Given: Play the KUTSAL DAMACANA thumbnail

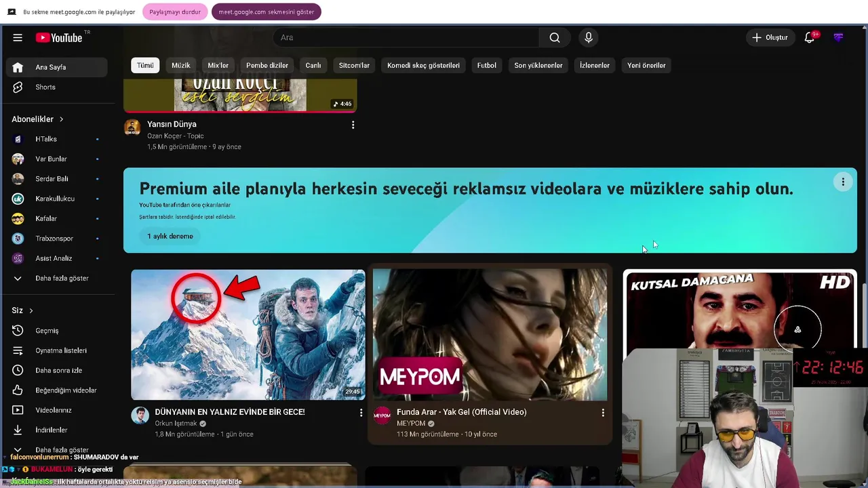Looking at the screenshot, I should point(740,309).
